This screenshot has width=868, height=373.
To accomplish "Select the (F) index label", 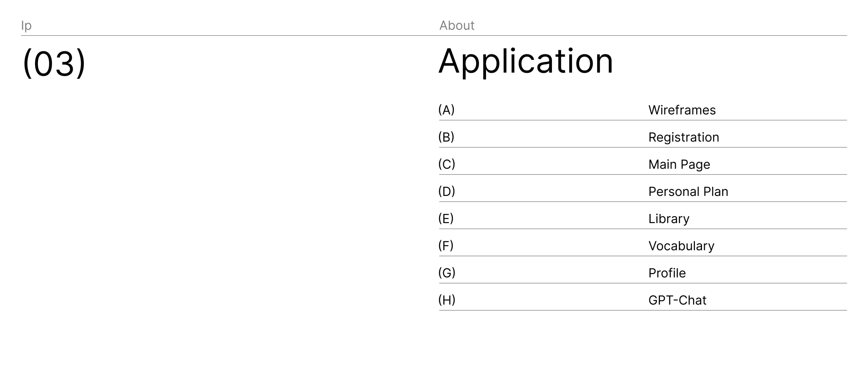I will pyautogui.click(x=446, y=246).
